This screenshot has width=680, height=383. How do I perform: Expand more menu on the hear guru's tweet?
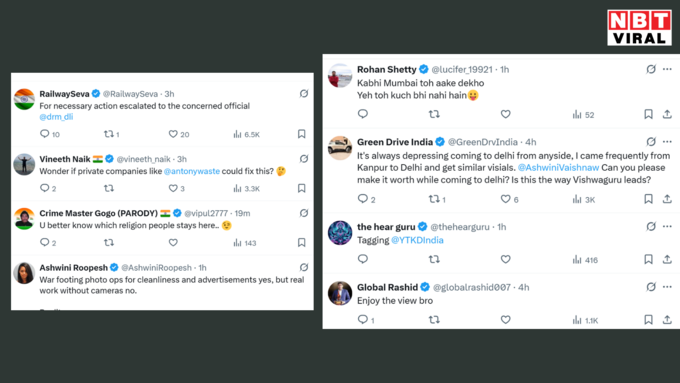tap(667, 226)
